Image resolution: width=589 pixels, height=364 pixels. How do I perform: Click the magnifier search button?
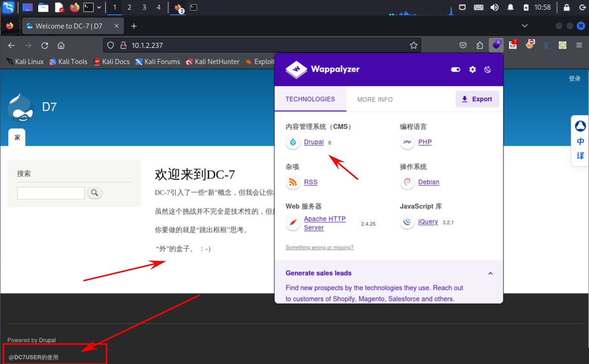tap(94, 193)
